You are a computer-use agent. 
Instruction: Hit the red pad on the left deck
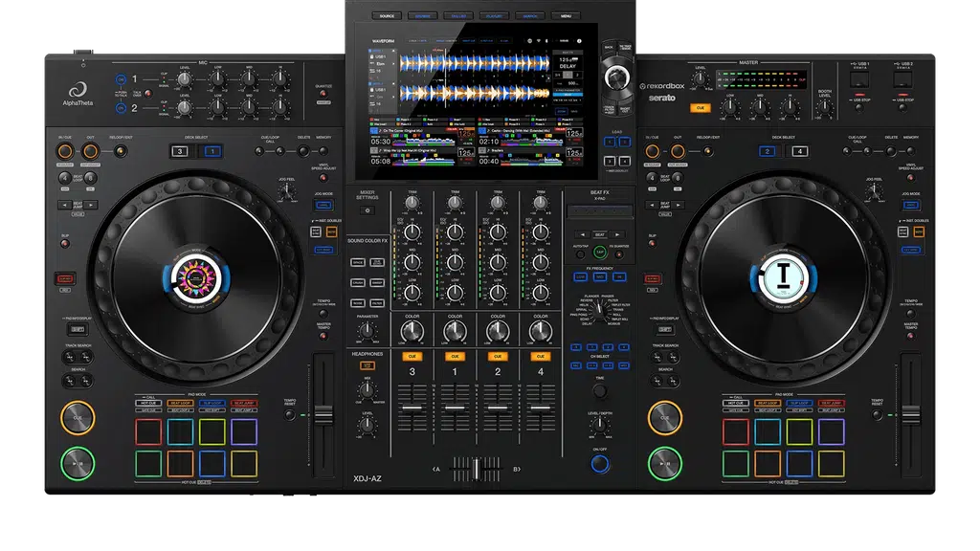[148, 431]
